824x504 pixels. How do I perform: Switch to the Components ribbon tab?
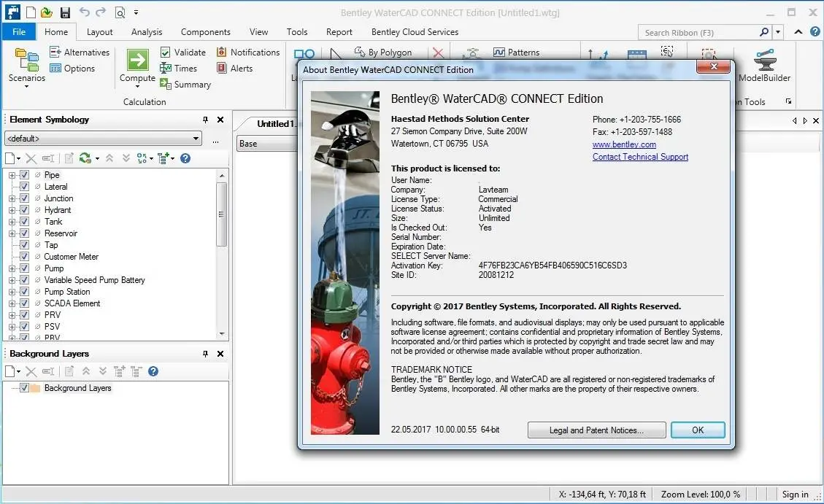coord(206,32)
